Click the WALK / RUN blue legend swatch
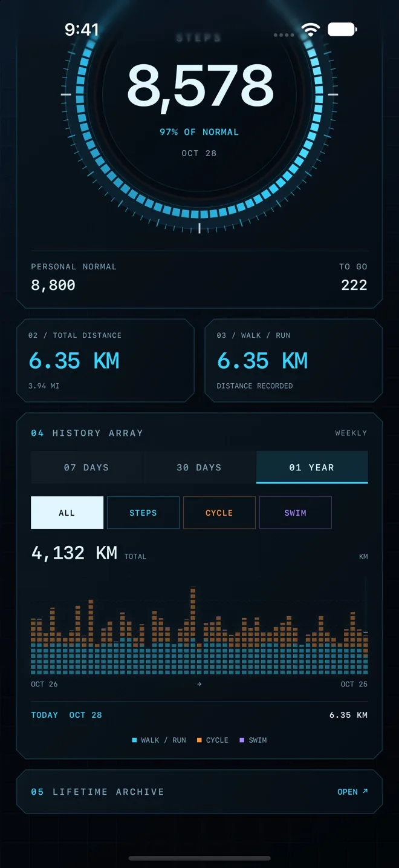Viewport: 399px width, 868px height. (x=134, y=740)
